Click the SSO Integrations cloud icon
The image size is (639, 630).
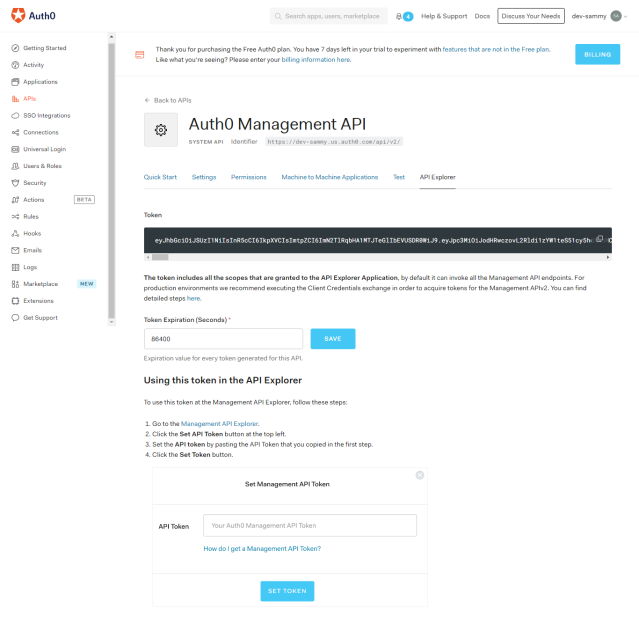click(15, 115)
